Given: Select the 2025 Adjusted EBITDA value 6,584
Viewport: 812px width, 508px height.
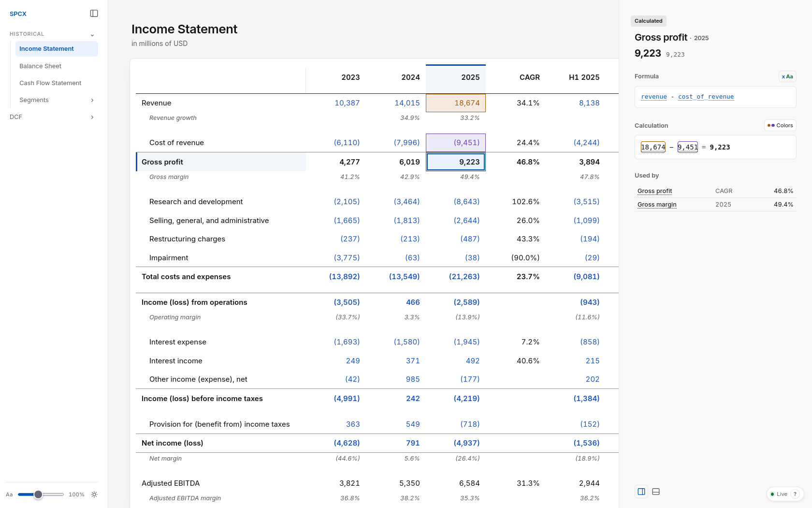Looking at the screenshot, I should 469,483.
